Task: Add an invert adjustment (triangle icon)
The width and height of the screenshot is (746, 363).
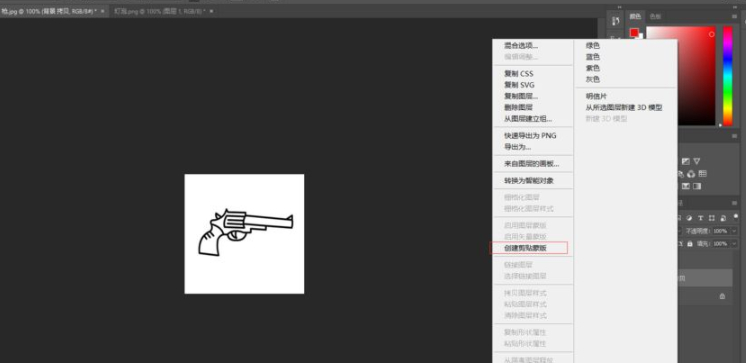Action: (x=697, y=161)
